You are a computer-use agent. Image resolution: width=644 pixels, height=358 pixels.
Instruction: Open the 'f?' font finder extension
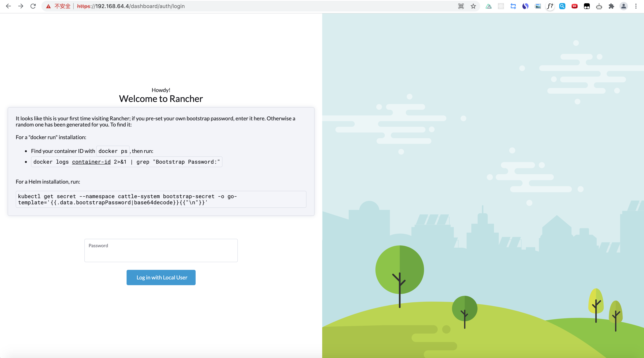pyautogui.click(x=550, y=6)
